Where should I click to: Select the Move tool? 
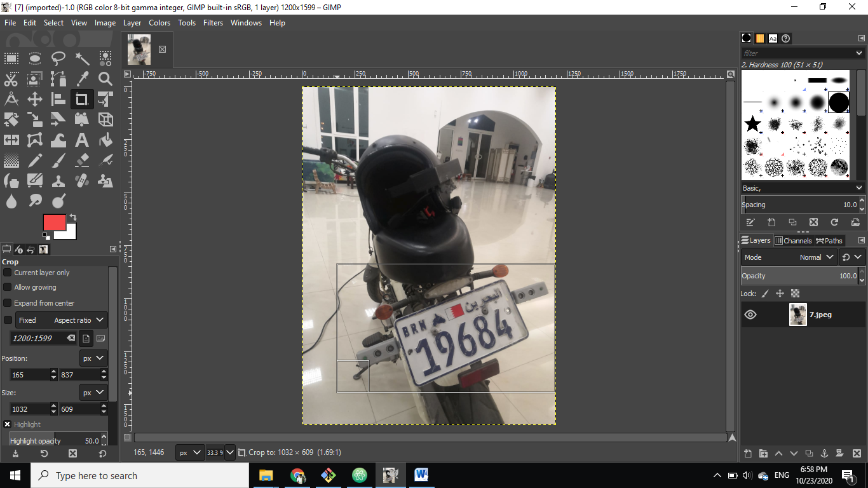(35, 99)
